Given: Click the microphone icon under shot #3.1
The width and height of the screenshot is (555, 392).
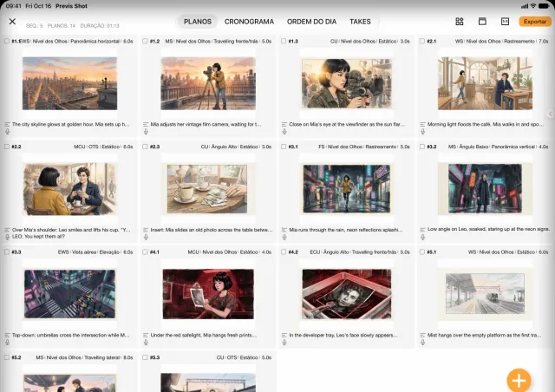Looking at the screenshot, I should (x=284, y=237).
